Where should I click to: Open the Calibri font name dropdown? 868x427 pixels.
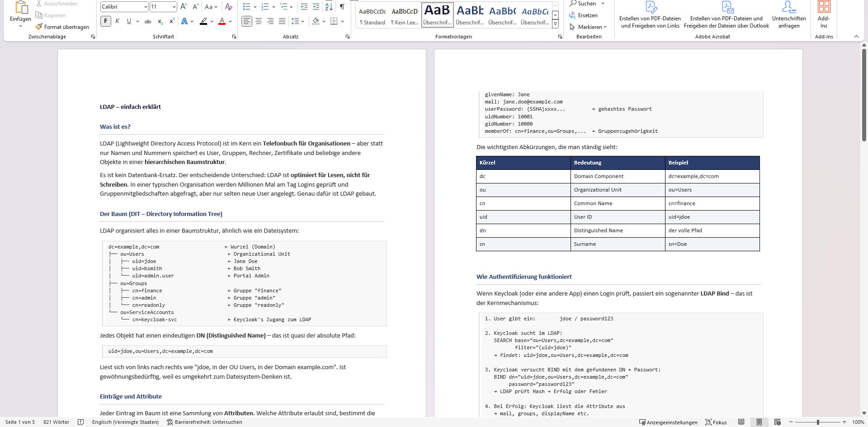tap(146, 7)
